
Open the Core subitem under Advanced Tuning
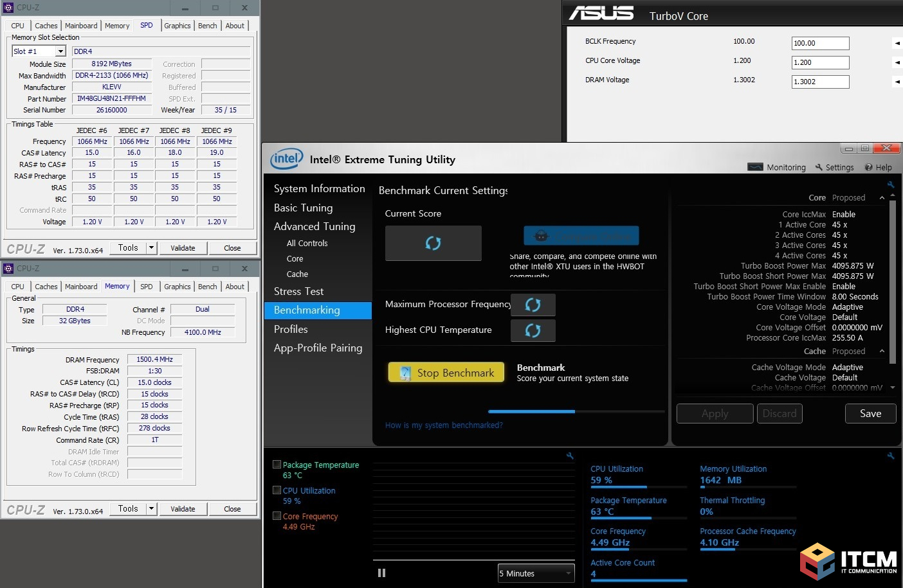coord(295,259)
